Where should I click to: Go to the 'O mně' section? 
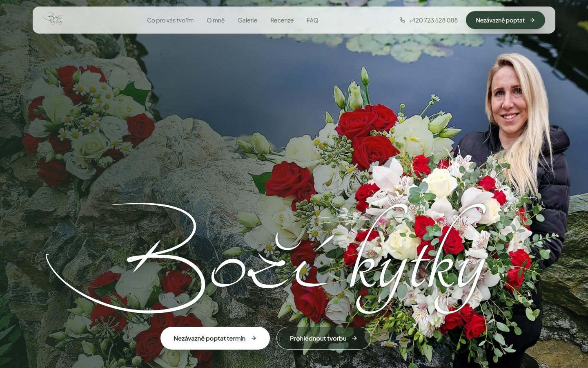(x=216, y=20)
